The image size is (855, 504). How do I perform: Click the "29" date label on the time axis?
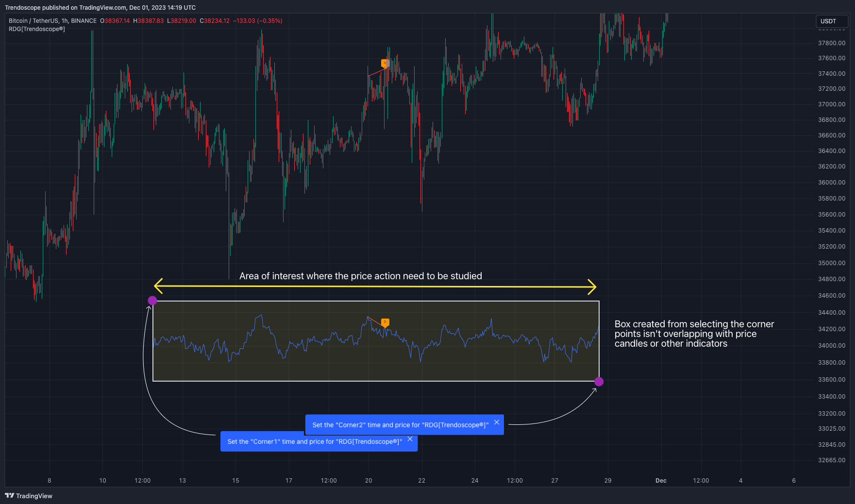pos(608,481)
